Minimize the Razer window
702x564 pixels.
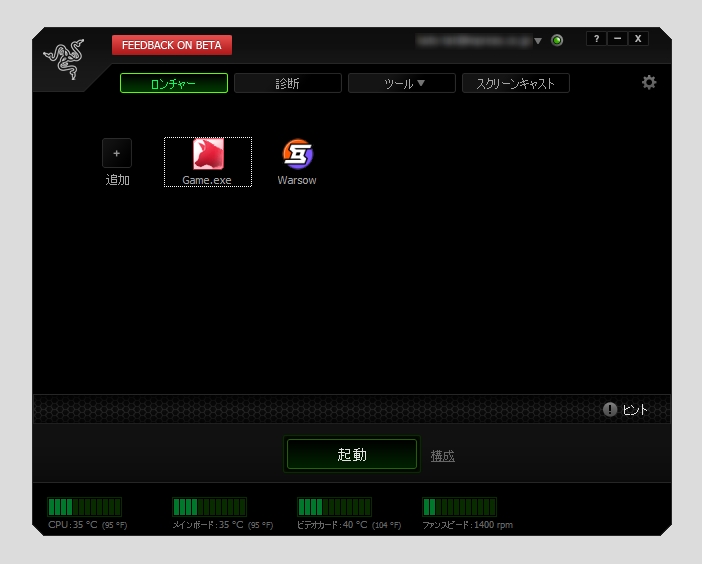pos(617,39)
